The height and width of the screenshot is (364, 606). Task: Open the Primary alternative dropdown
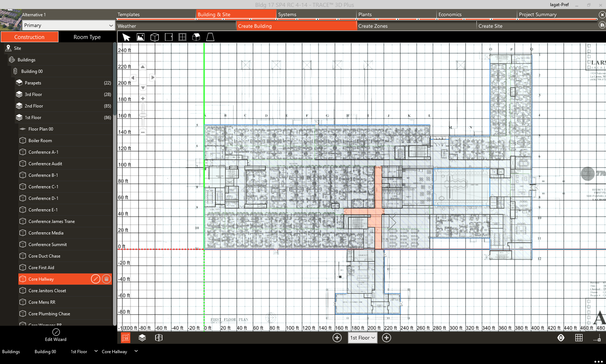(x=68, y=25)
